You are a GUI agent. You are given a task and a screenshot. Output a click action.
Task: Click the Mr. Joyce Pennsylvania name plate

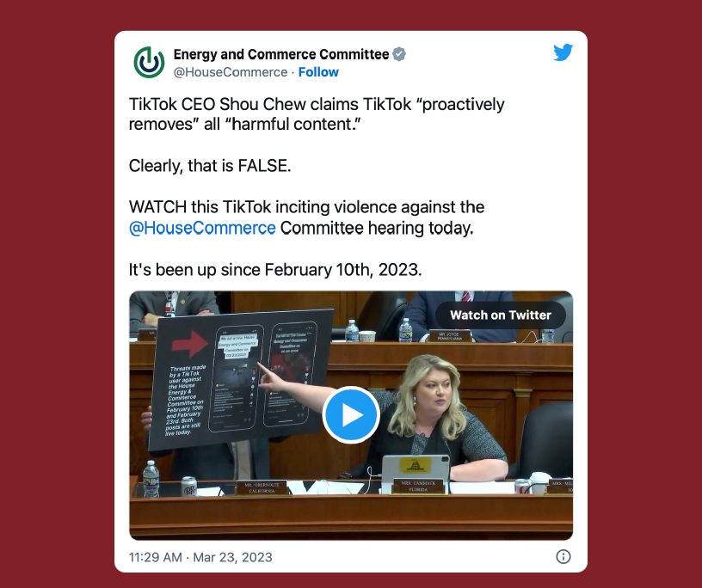pyautogui.click(x=449, y=336)
